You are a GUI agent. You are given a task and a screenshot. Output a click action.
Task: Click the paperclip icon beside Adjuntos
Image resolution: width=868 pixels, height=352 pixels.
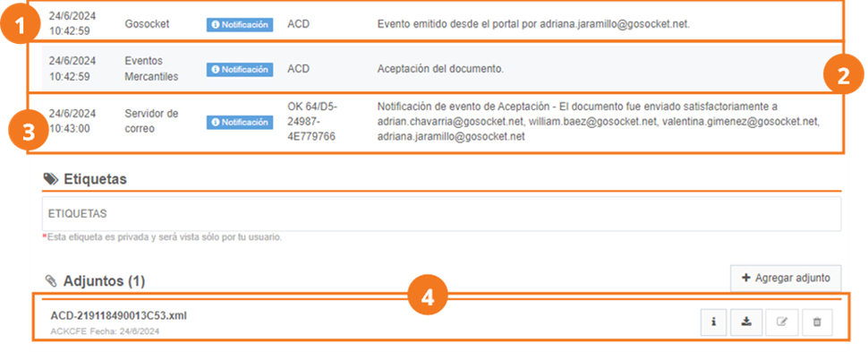(51, 281)
